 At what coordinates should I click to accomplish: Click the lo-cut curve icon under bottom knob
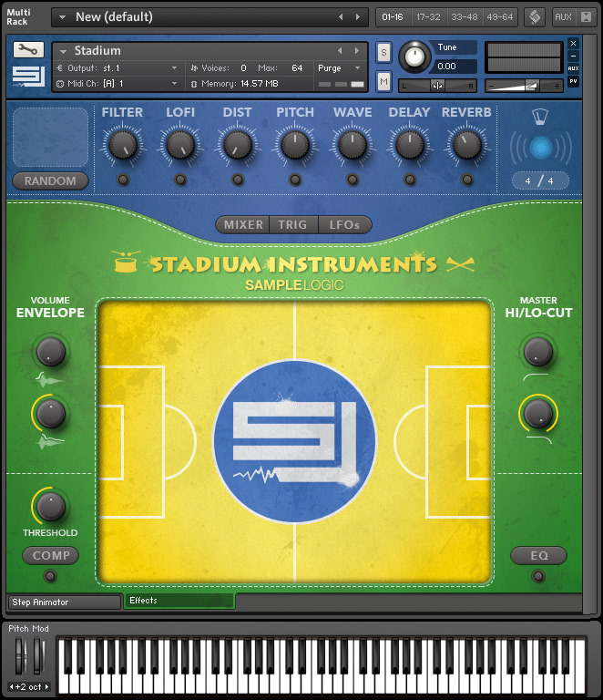pos(538,439)
